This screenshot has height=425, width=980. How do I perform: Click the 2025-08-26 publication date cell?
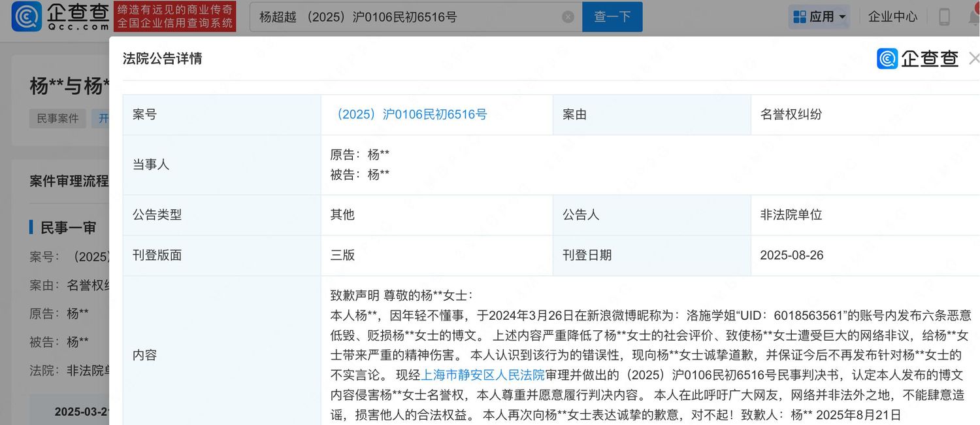(791, 255)
